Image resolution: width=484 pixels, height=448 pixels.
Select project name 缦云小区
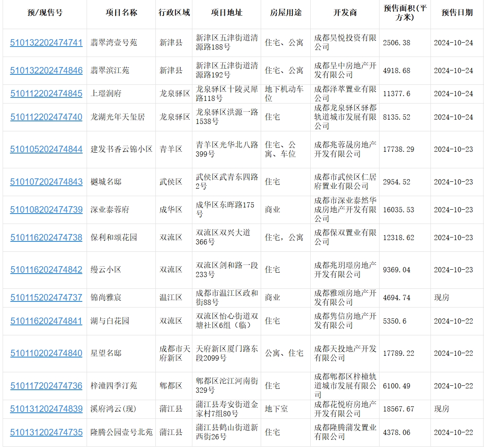coord(106,270)
